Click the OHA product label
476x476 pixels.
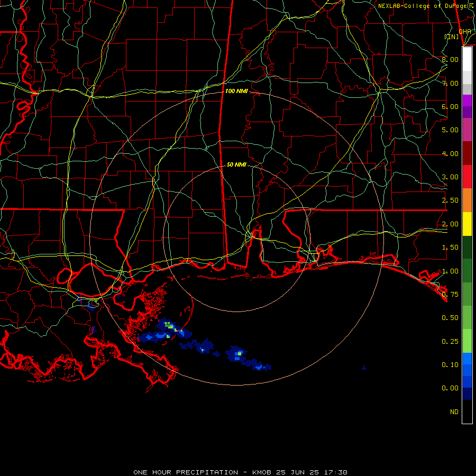pyautogui.click(x=465, y=31)
